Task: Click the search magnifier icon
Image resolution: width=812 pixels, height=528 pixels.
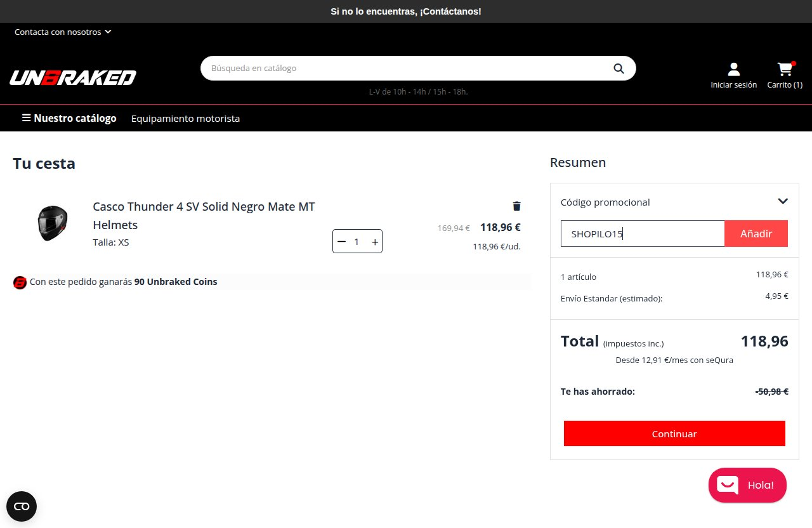Action: pos(619,69)
